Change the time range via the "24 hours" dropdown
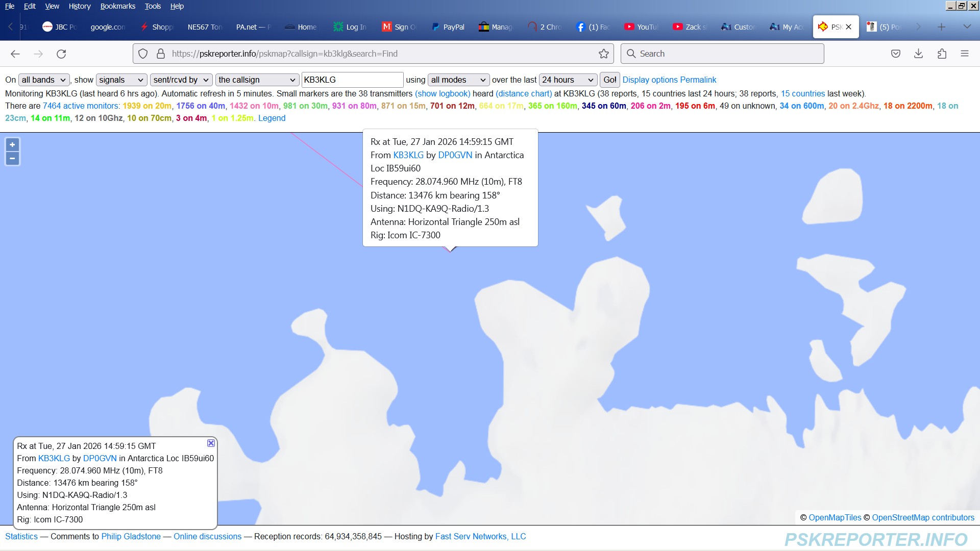 568,80
